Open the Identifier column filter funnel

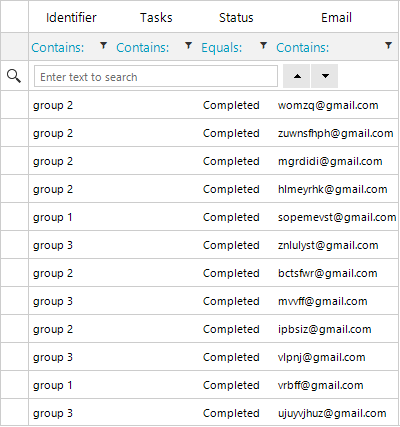pyautogui.click(x=104, y=46)
